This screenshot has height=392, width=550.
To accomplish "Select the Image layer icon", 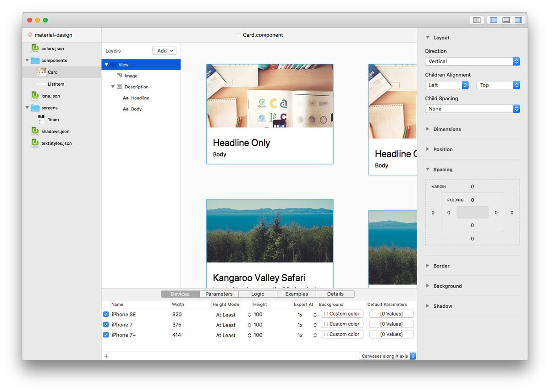I will coord(120,76).
